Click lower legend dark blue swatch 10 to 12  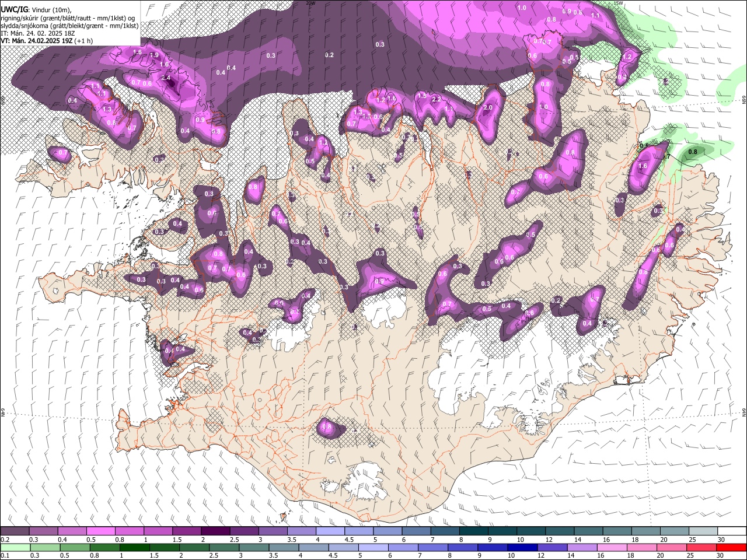(522, 547)
